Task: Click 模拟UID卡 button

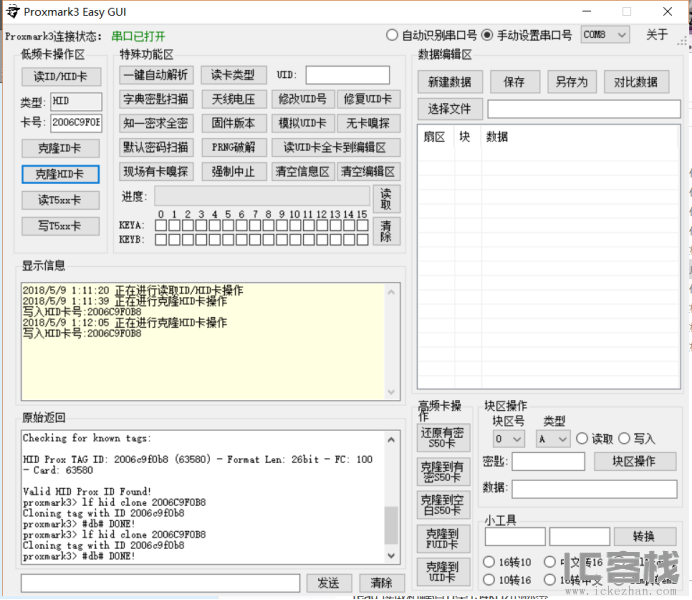Action: (x=303, y=123)
